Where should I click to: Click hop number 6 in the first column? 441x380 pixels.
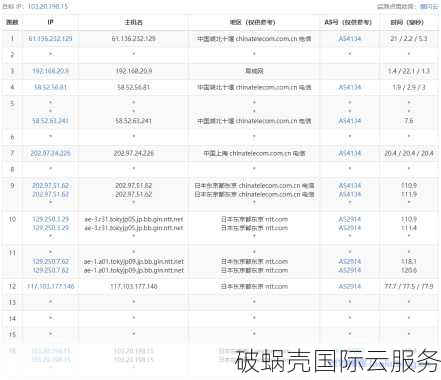point(12,137)
